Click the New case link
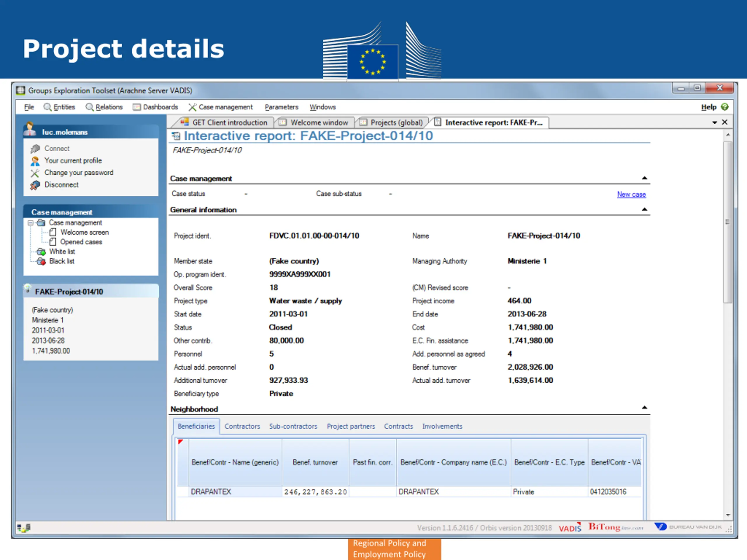The image size is (747, 560). (631, 195)
